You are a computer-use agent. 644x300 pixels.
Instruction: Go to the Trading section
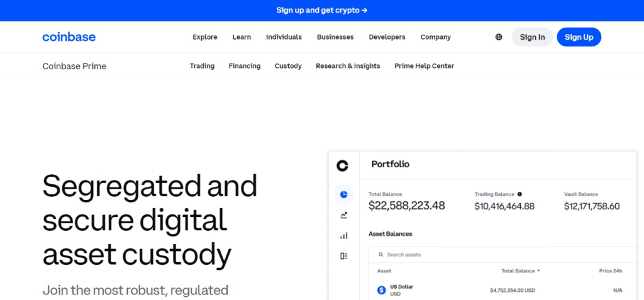click(x=202, y=66)
